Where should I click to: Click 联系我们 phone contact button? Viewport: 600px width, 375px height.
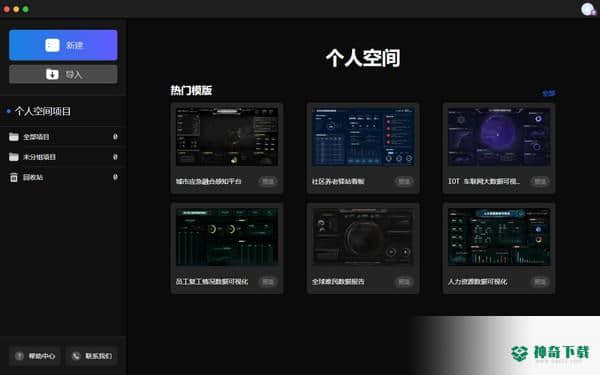(92, 356)
